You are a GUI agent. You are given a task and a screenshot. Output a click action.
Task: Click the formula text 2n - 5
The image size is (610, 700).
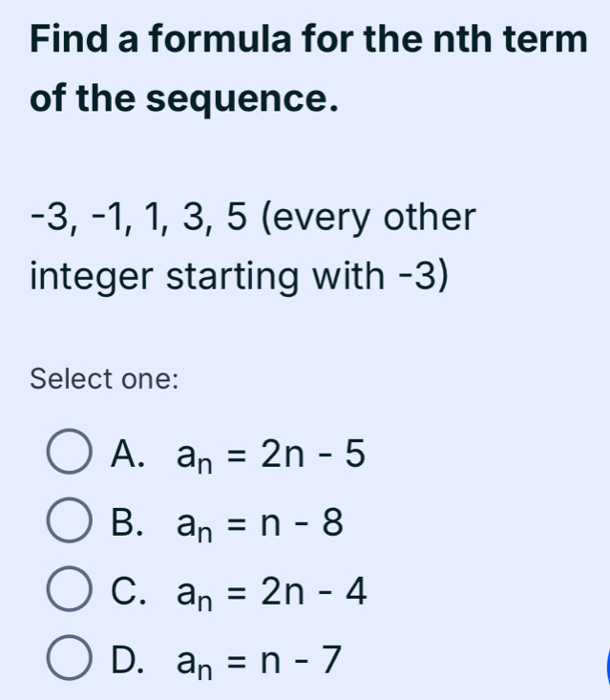pyautogui.click(x=320, y=457)
